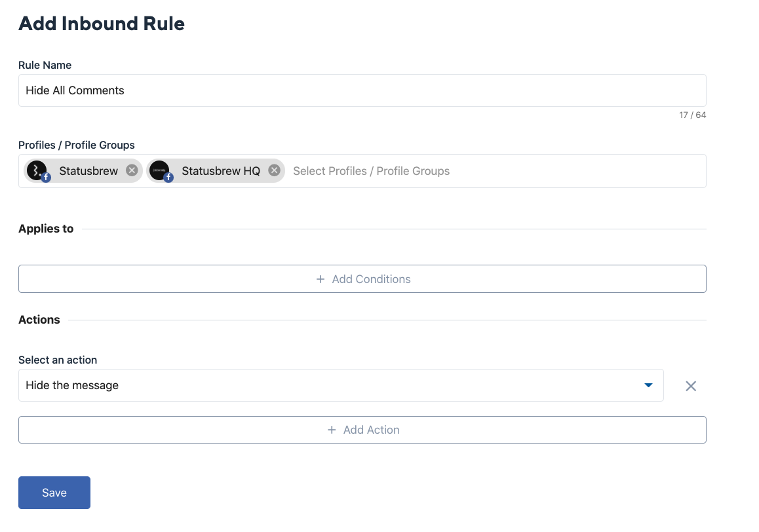Image resolution: width=759 pixels, height=532 pixels.
Task: Click the Statusbrew chip label text
Action: 88,171
